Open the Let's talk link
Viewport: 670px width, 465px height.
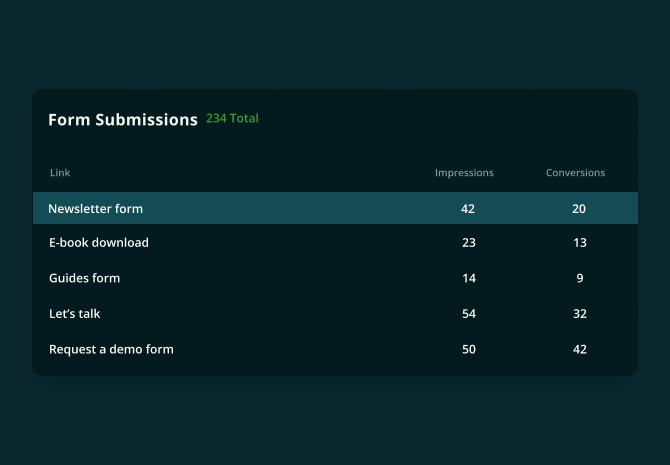click(74, 313)
